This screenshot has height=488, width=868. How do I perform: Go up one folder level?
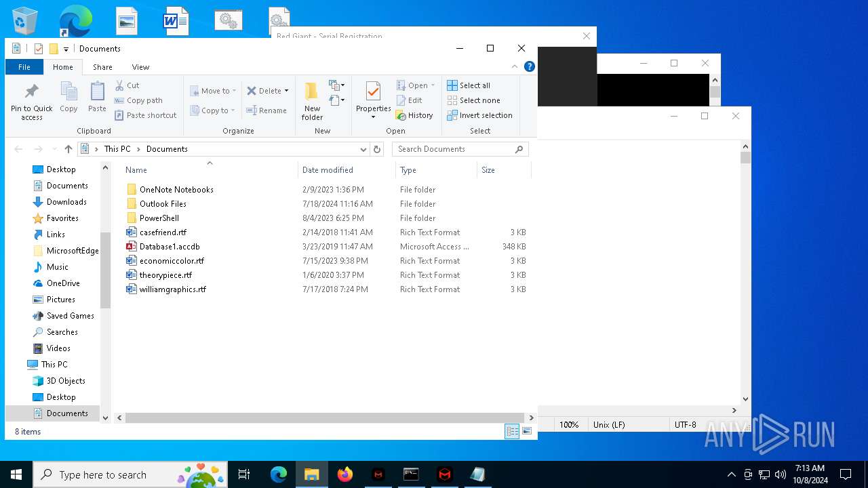tap(68, 149)
